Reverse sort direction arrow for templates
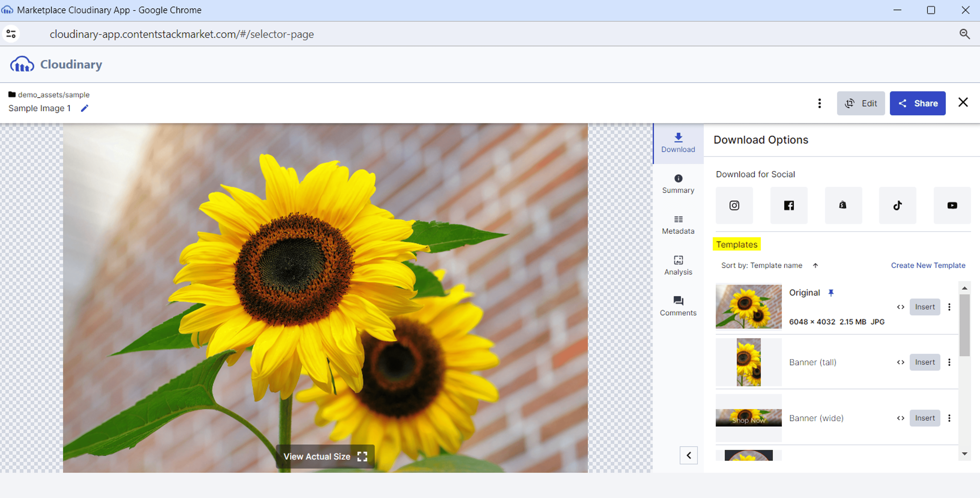Image resolution: width=980 pixels, height=498 pixels. 815,265
